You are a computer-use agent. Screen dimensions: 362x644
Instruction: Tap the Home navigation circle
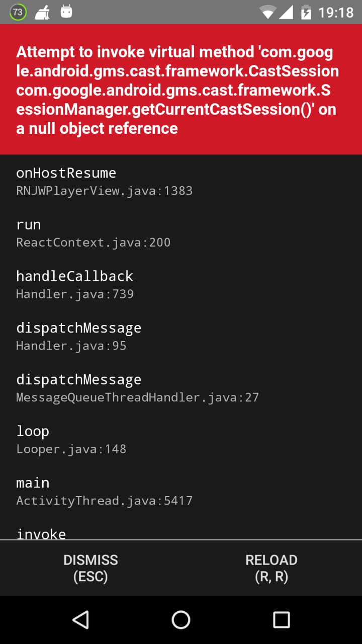pos(181,620)
